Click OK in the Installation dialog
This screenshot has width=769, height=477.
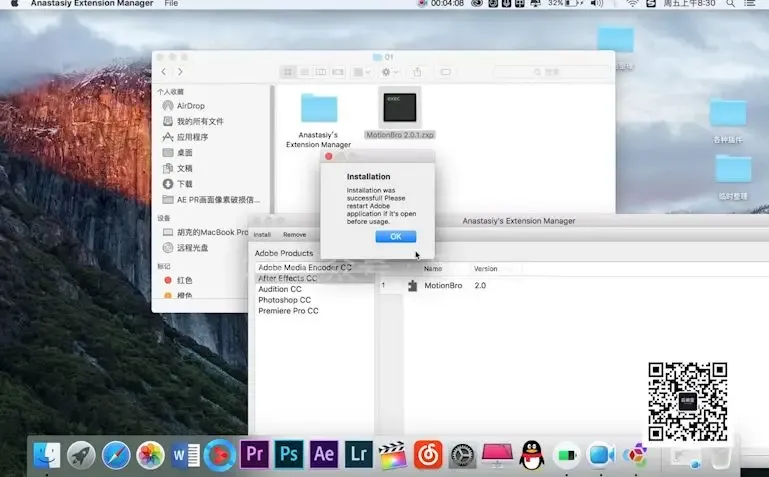pos(396,236)
